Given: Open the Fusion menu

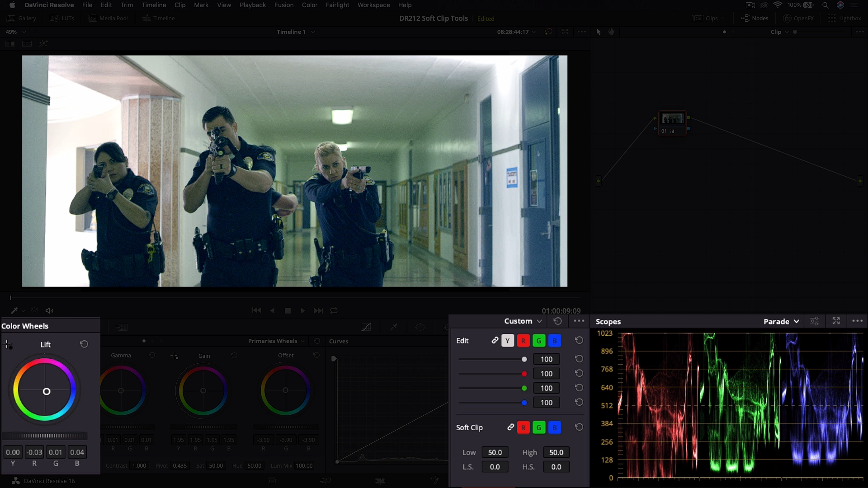Looking at the screenshot, I should coord(284,5).
